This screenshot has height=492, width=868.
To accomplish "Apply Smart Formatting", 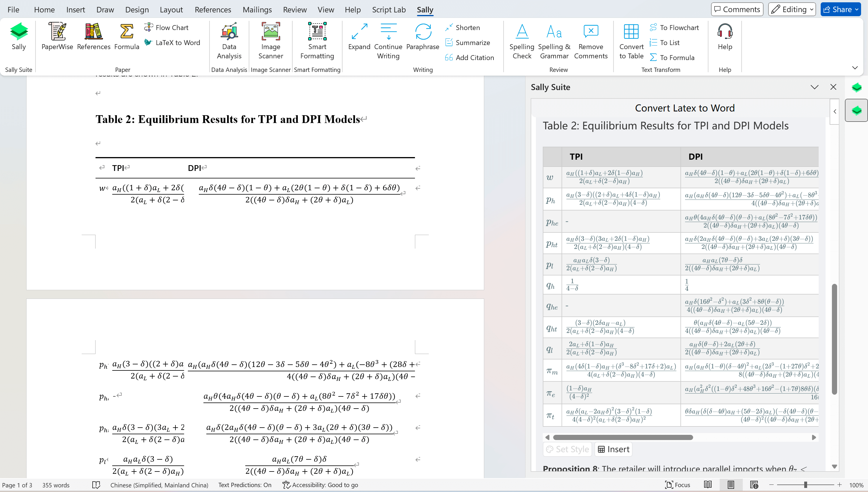I will [317, 41].
